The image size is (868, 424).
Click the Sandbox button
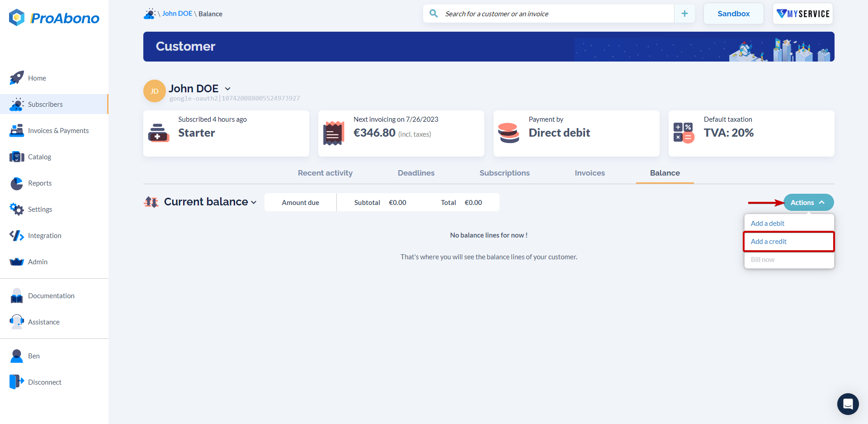733,14
